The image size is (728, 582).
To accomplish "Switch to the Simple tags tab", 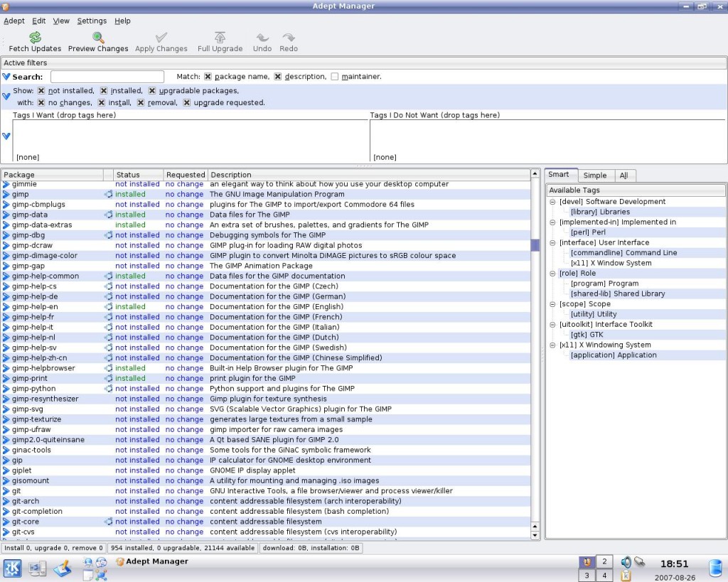I will (595, 176).
